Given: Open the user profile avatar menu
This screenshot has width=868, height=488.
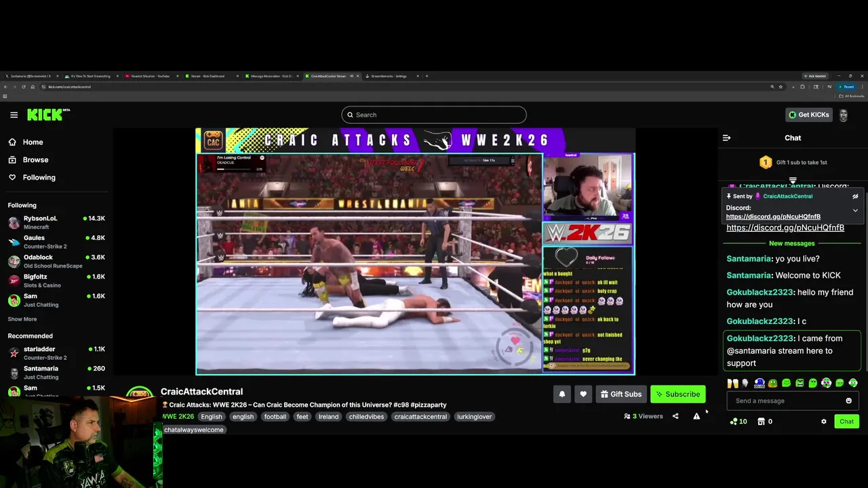Looking at the screenshot, I should pyautogui.click(x=844, y=115).
